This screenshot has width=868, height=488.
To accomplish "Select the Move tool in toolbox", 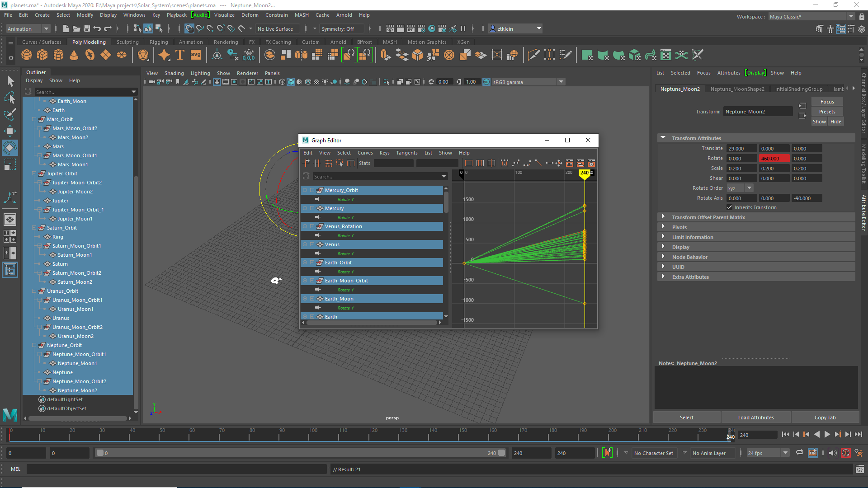I will (x=9, y=131).
